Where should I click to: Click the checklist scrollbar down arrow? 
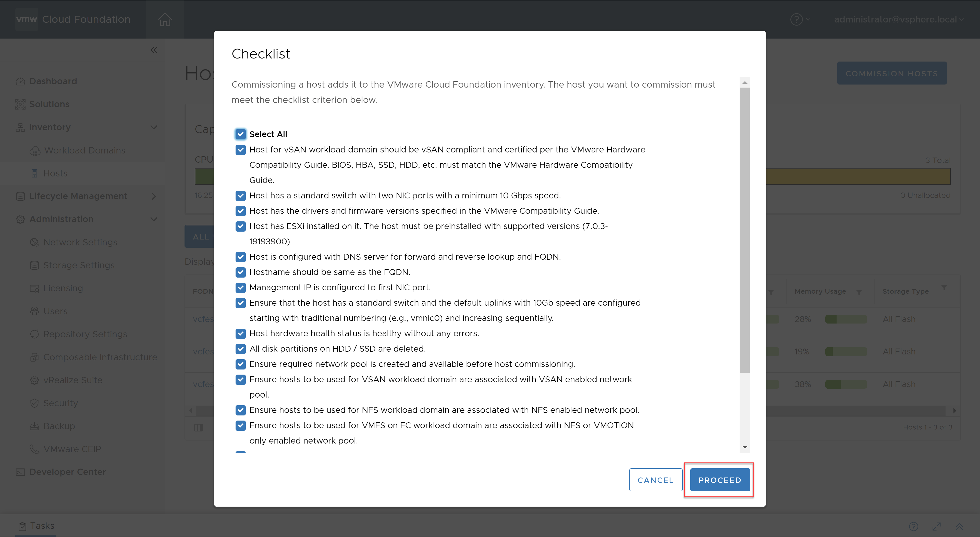click(x=745, y=447)
